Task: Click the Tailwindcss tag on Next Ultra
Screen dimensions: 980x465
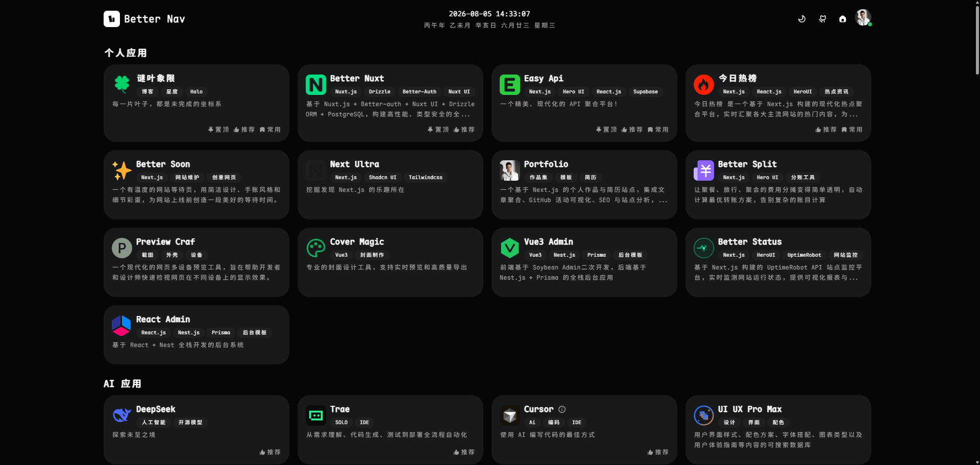Action: click(x=426, y=178)
